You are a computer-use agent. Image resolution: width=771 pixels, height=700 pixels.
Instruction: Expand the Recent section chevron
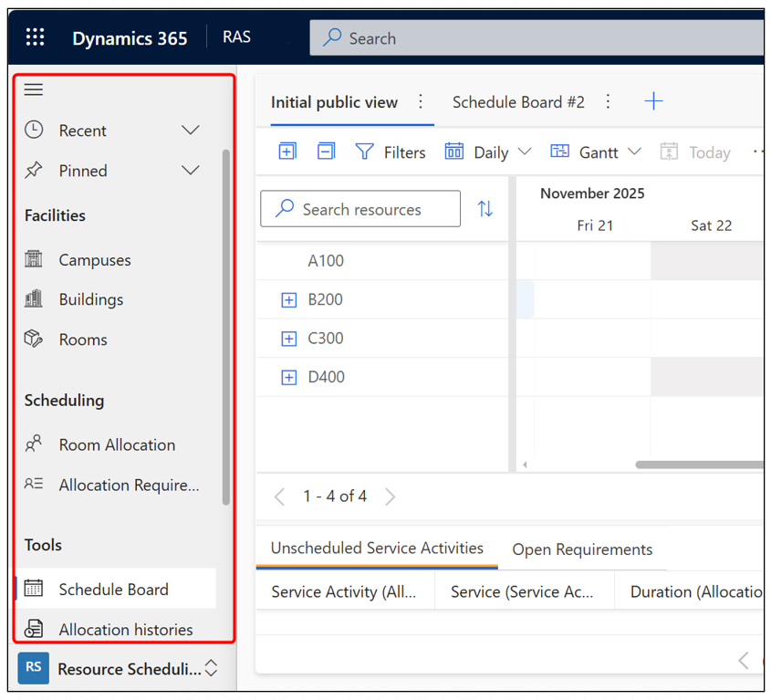pos(191,131)
